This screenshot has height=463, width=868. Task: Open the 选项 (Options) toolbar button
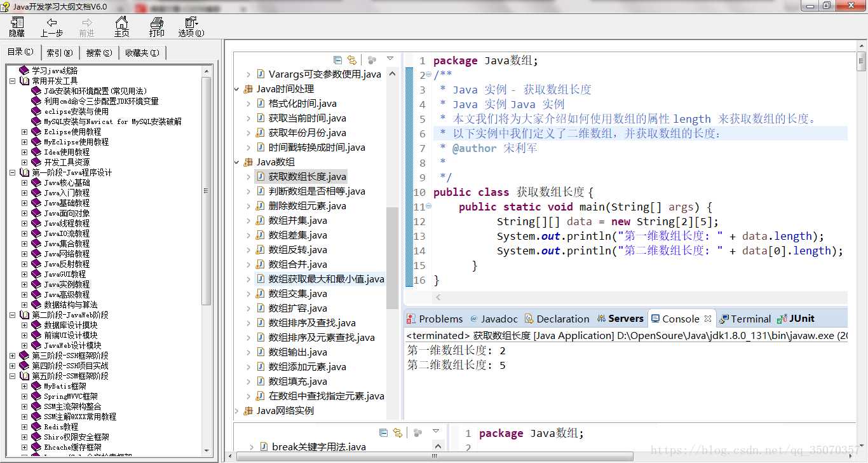click(191, 27)
